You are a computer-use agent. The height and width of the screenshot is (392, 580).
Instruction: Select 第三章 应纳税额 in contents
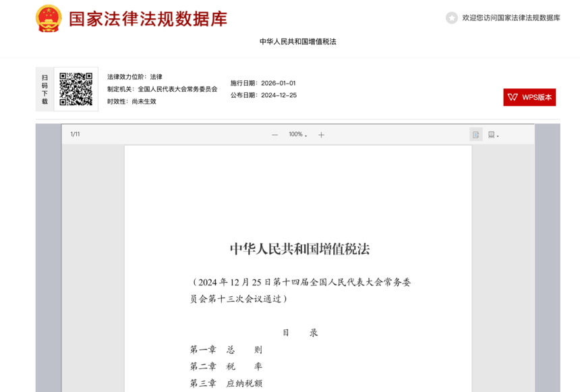pos(226,383)
